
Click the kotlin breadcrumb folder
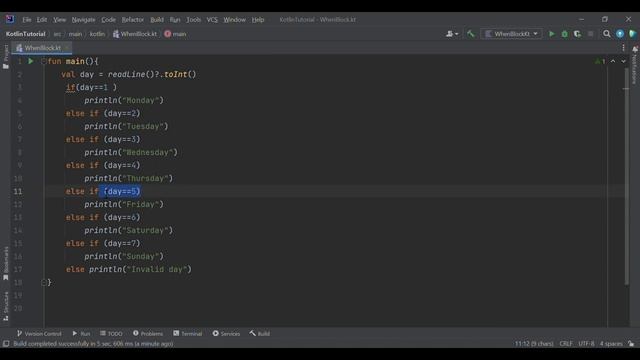(97, 34)
